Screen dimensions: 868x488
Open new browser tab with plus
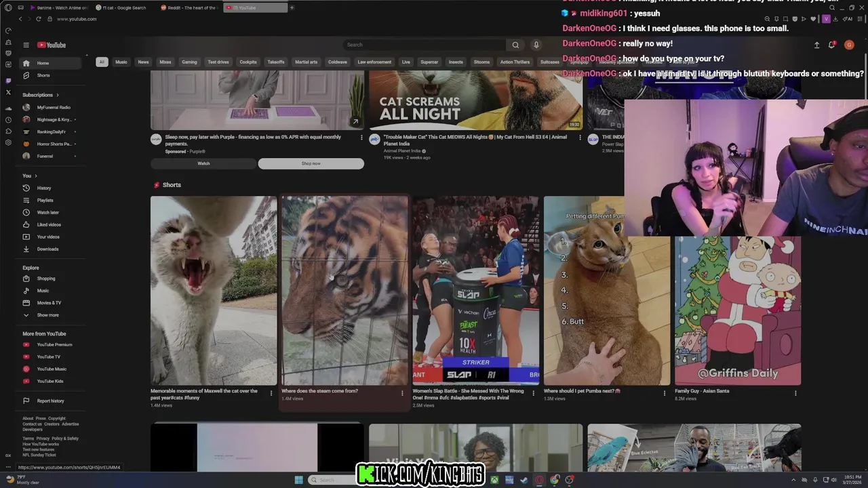292,7
